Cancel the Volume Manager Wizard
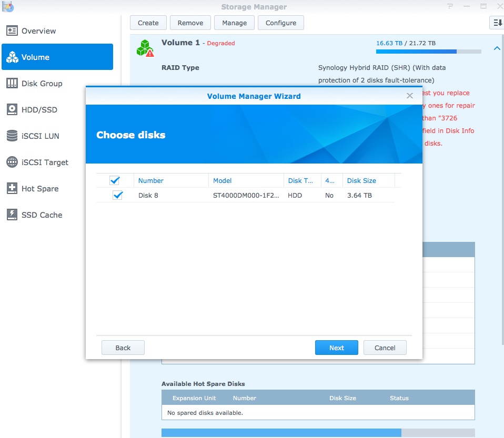This screenshot has height=438, width=504. coord(385,348)
